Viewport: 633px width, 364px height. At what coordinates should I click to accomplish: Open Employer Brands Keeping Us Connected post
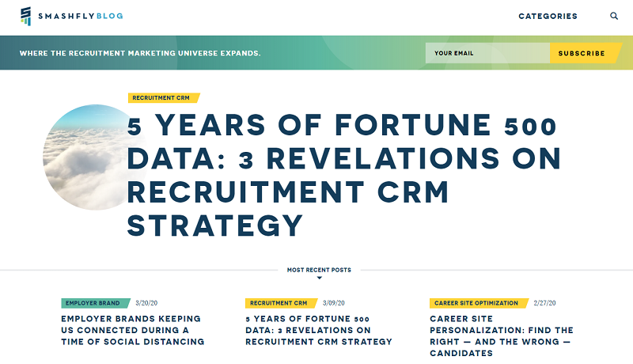pyautogui.click(x=133, y=330)
